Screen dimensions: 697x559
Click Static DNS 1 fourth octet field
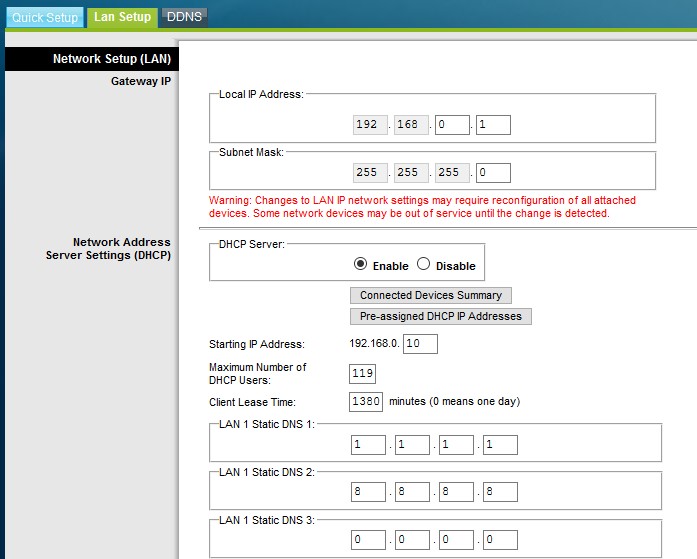500,445
